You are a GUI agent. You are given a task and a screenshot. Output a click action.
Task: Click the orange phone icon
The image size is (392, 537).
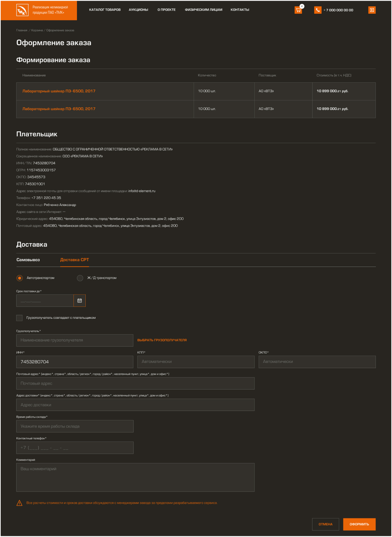pyautogui.click(x=317, y=10)
